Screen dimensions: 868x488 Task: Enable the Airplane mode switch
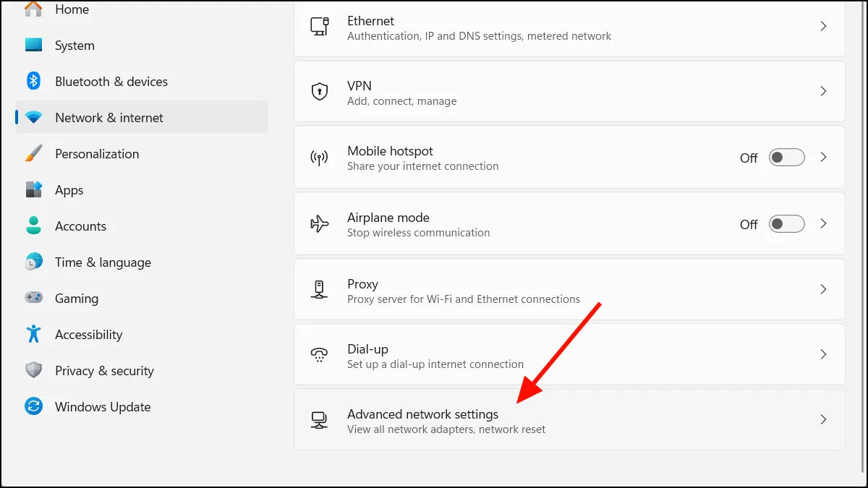[786, 224]
